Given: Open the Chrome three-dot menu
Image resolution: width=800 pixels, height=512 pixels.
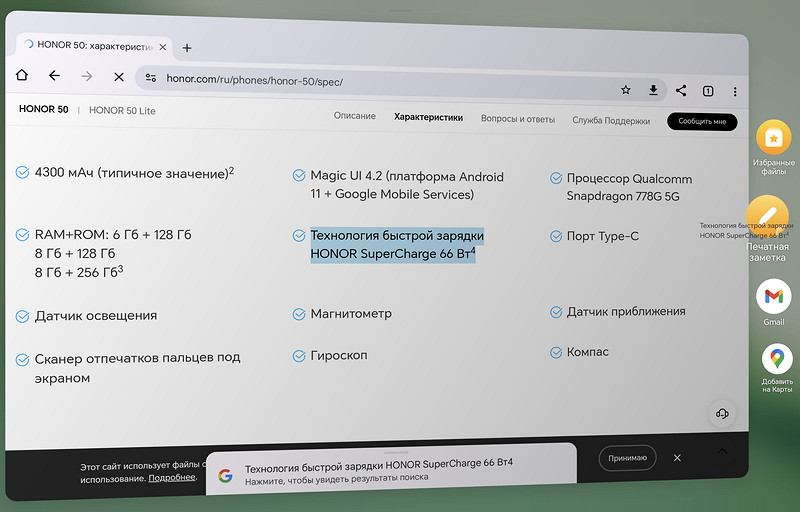Looking at the screenshot, I should 736,91.
